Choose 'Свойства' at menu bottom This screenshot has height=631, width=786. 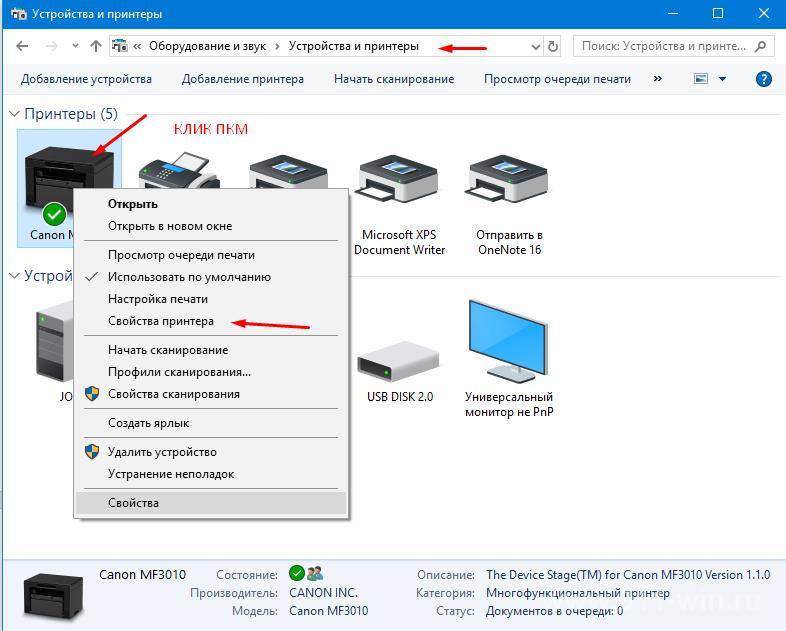(x=211, y=503)
